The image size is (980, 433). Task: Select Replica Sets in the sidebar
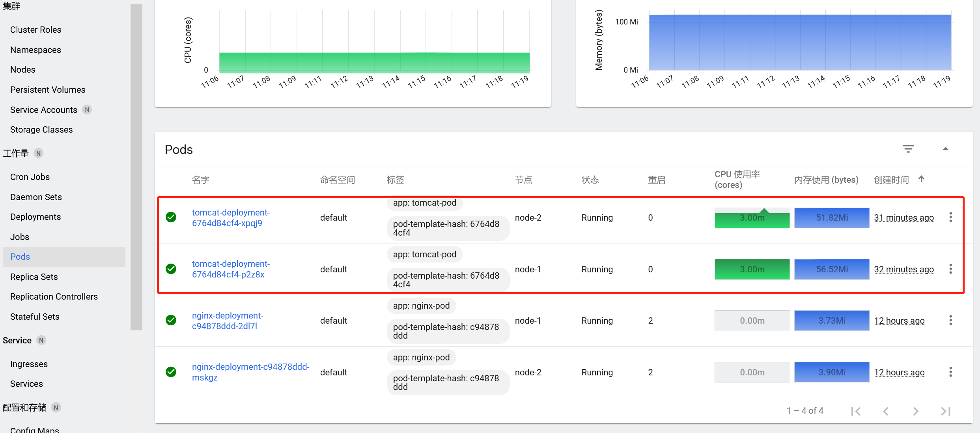click(34, 277)
